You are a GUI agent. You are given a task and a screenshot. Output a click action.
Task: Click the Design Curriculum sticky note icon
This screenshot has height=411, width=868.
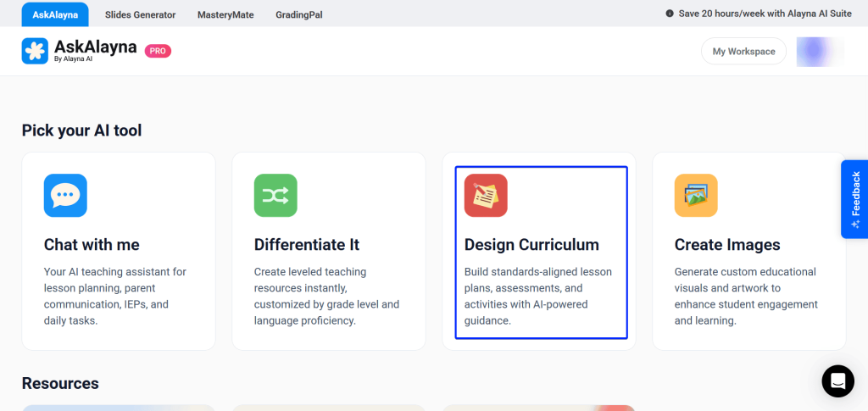[486, 196]
